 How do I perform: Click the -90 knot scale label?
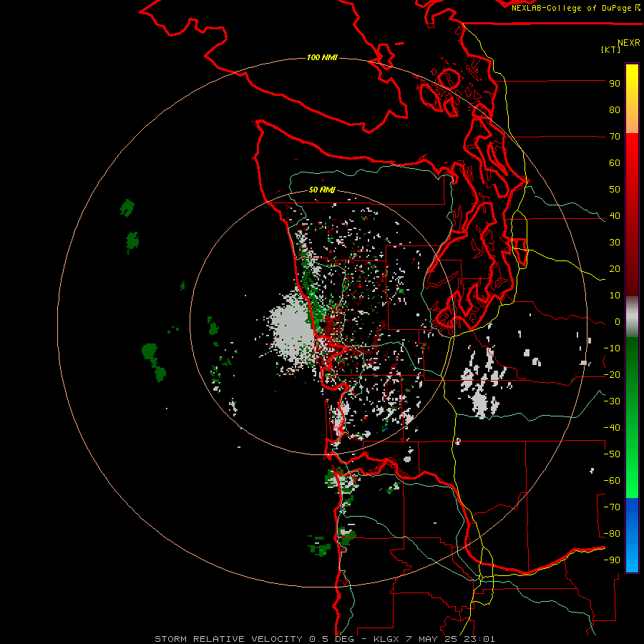click(612, 560)
